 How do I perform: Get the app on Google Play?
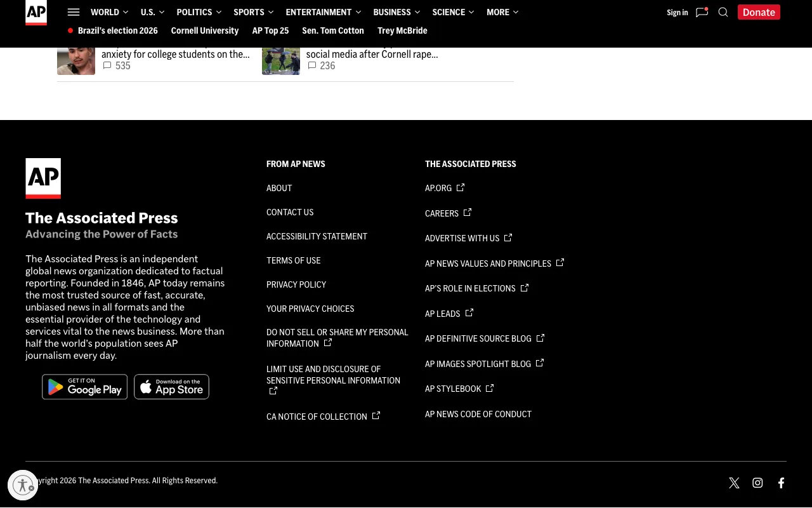84,387
